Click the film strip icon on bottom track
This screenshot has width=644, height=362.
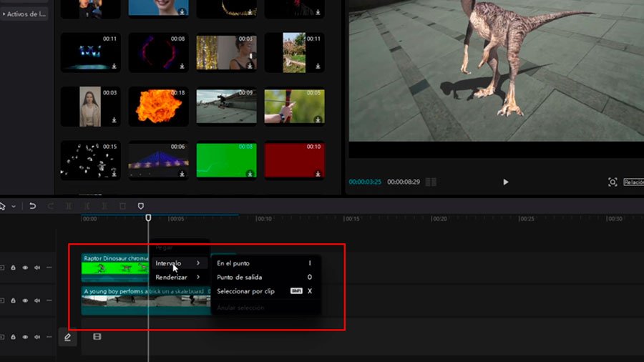pos(97,336)
